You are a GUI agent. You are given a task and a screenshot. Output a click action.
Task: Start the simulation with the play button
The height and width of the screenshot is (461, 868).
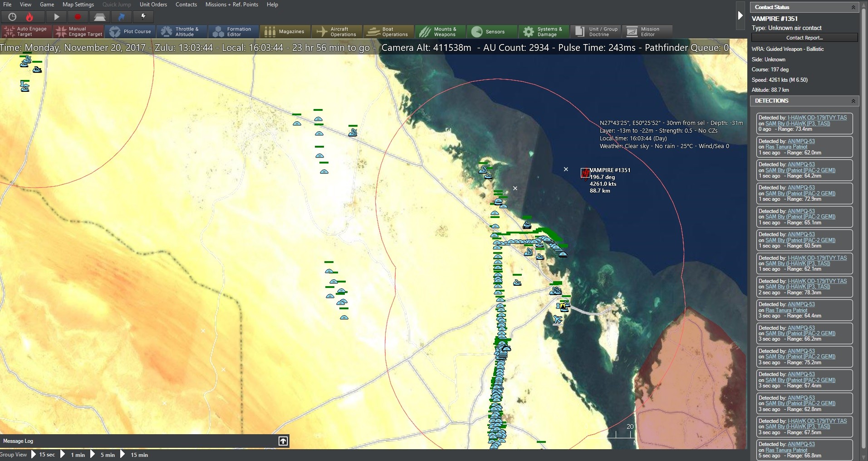pyautogui.click(x=56, y=17)
